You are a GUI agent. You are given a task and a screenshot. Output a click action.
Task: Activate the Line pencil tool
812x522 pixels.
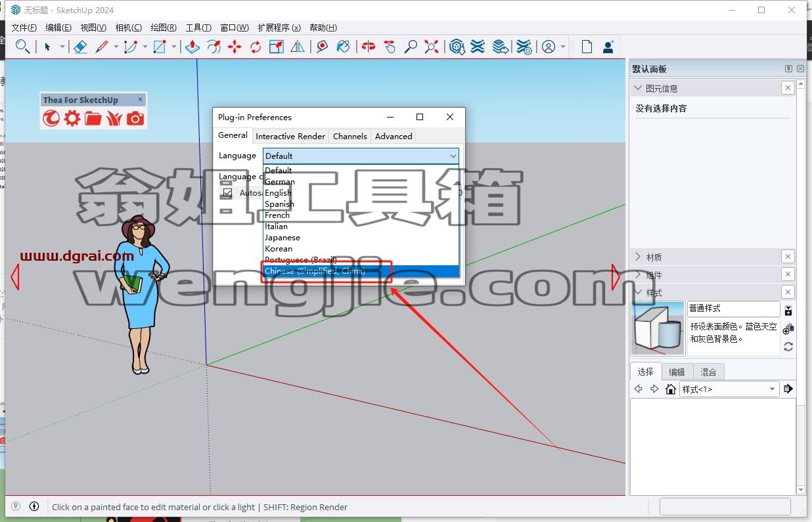click(x=102, y=47)
